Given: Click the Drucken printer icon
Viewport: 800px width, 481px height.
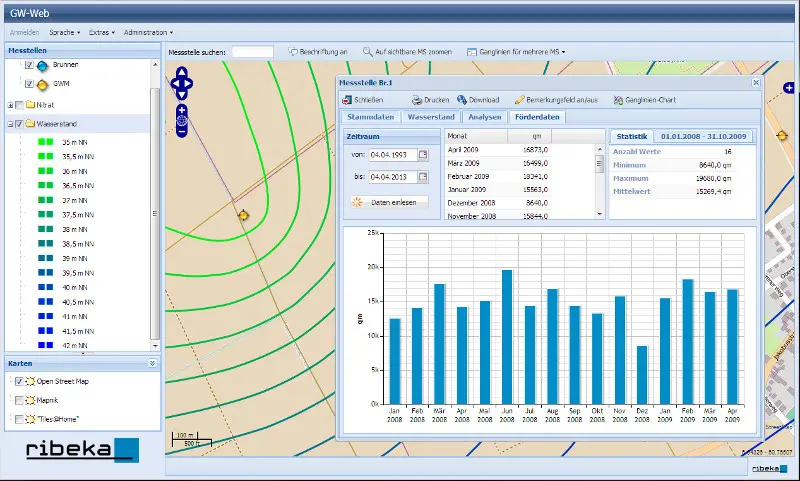Looking at the screenshot, I should pyautogui.click(x=417, y=100).
